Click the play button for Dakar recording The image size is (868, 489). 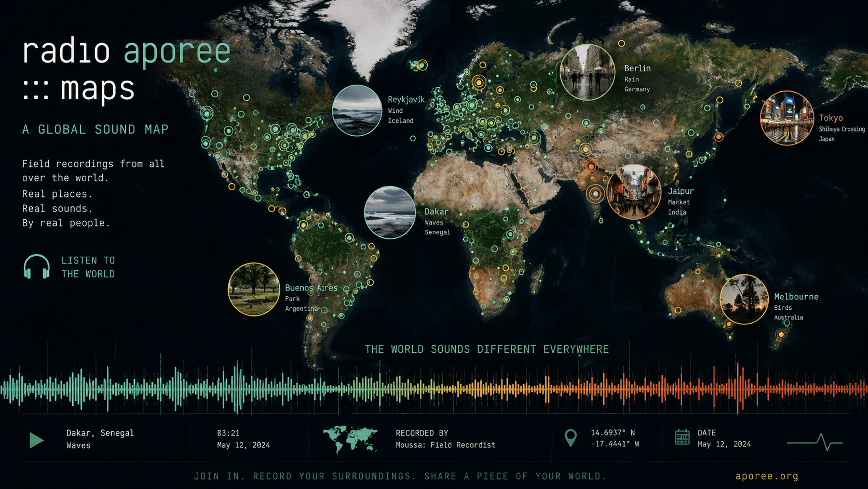coord(36,440)
